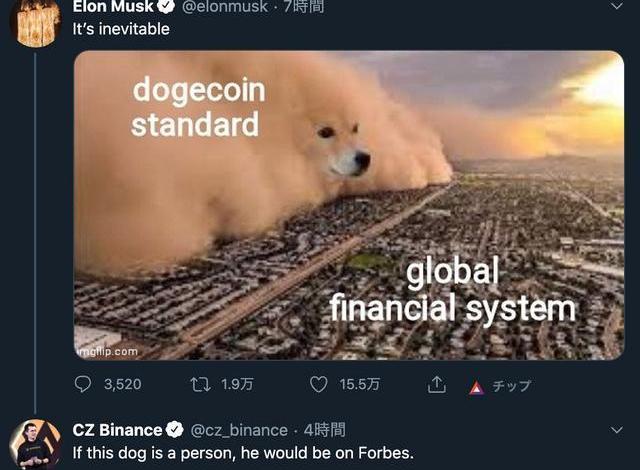Expand CZ Binance tweet options chevron
The image size is (640, 470).
coord(617,430)
